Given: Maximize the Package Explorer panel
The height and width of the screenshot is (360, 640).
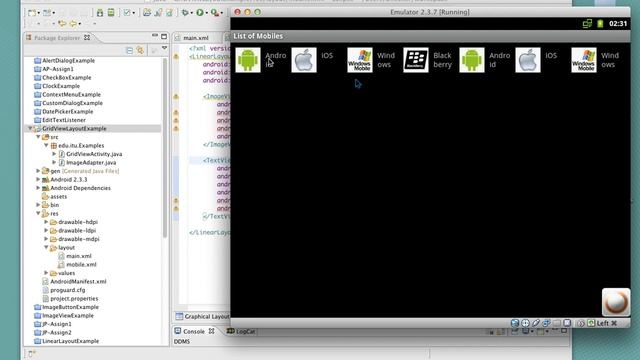Looking at the screenshot, I should tap(164, 36).
